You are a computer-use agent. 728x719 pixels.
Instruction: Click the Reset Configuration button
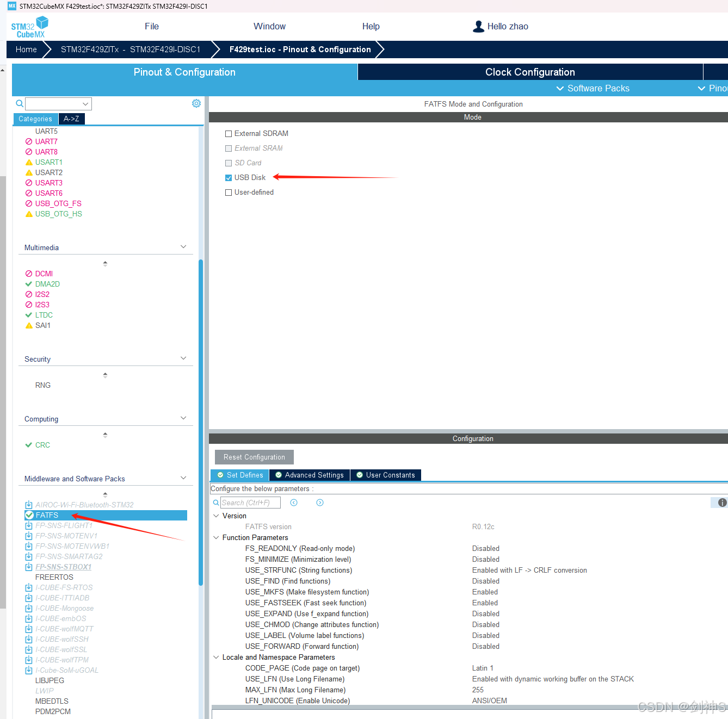pos(254,457)
